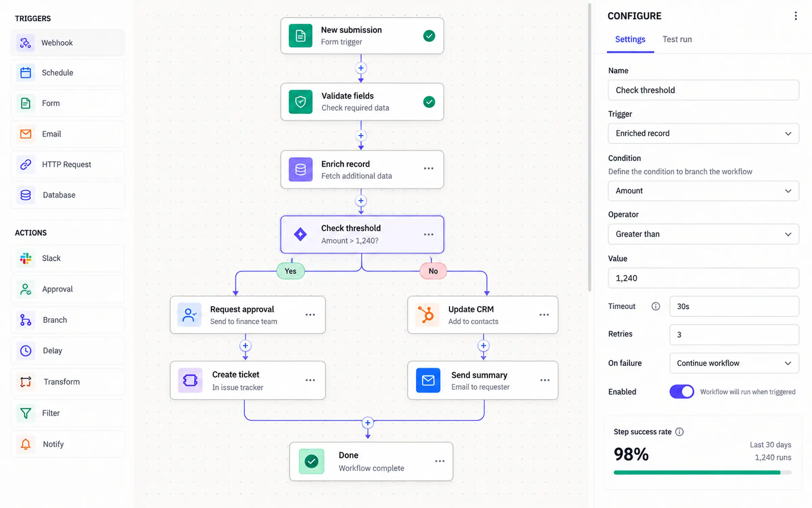Viewport: 812px width, 508px height.
Task: Open Done node options menu
Action: pos(440,461)
